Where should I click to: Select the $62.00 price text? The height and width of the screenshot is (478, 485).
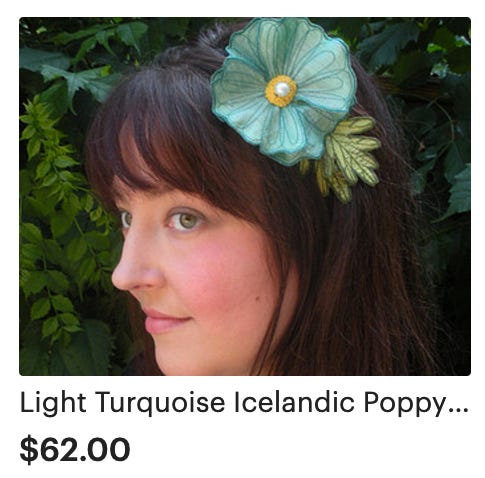pyautogui.click(x=75, y=449)
